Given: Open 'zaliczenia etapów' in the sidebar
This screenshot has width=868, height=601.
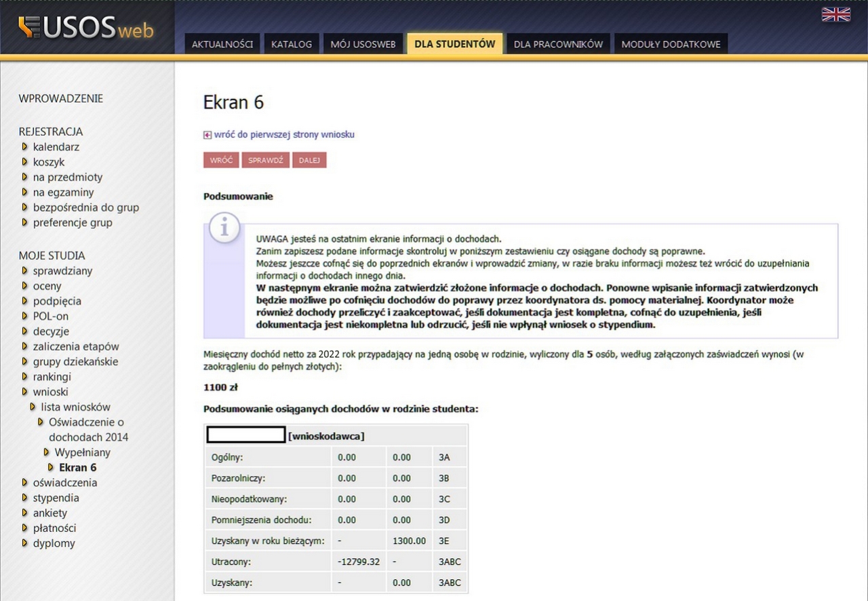Looking at the screenshot, I should (x=76, y=346).
